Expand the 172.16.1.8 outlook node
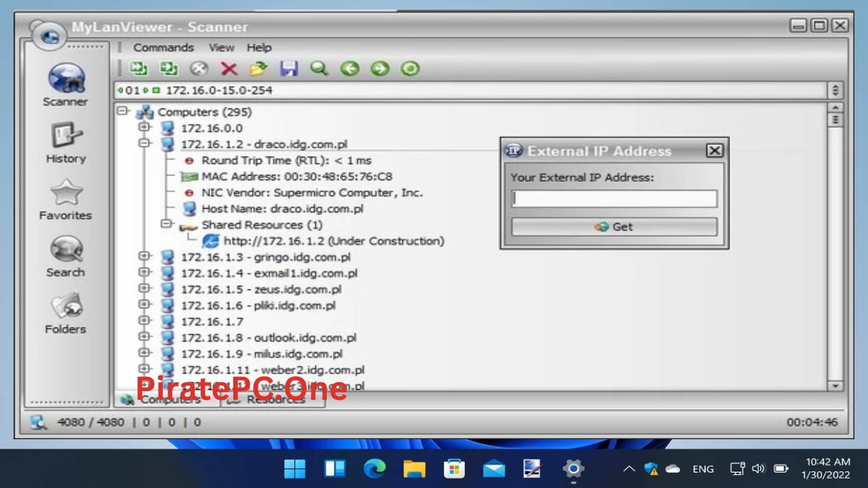Screen dimensions: 868x488 pyautogui.click(x=144, y=336)
